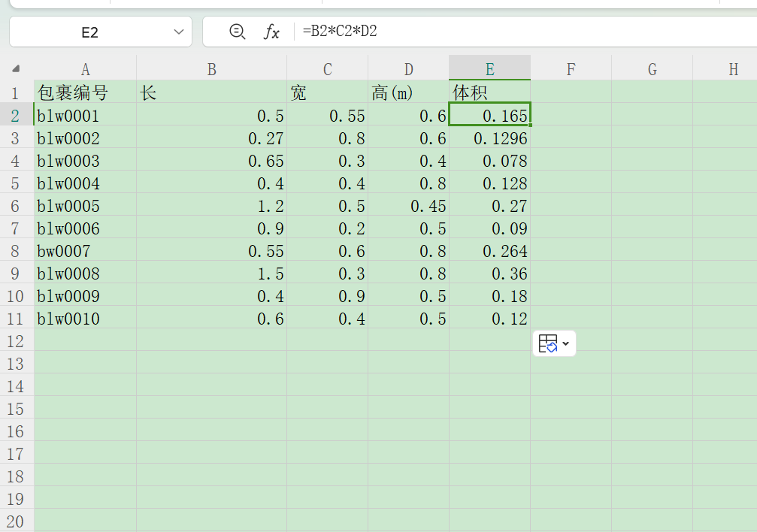757x532 pixels.
Task: Open the insert function fx button
Action: pyautogui.click(x=271, y=32)
